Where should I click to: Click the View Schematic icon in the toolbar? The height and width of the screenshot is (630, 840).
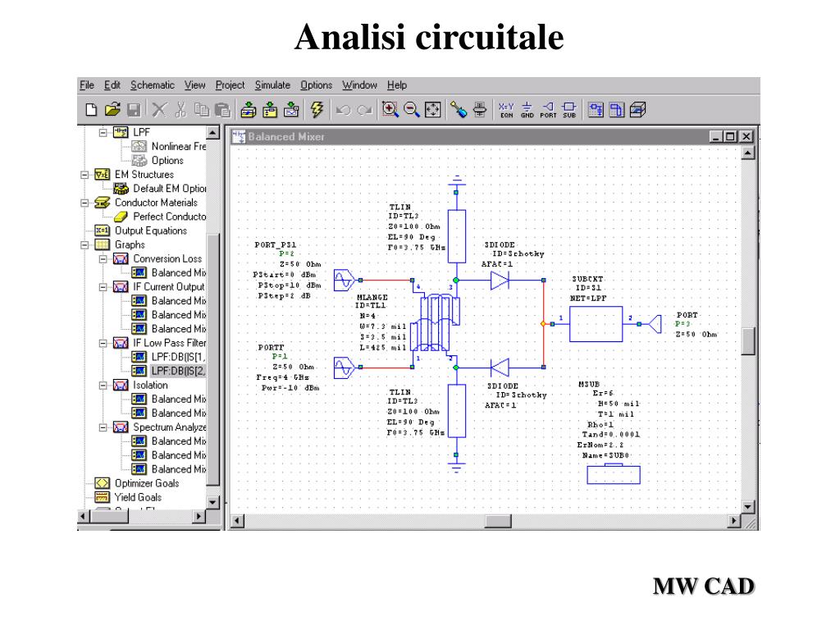click(x=596, y=110)
